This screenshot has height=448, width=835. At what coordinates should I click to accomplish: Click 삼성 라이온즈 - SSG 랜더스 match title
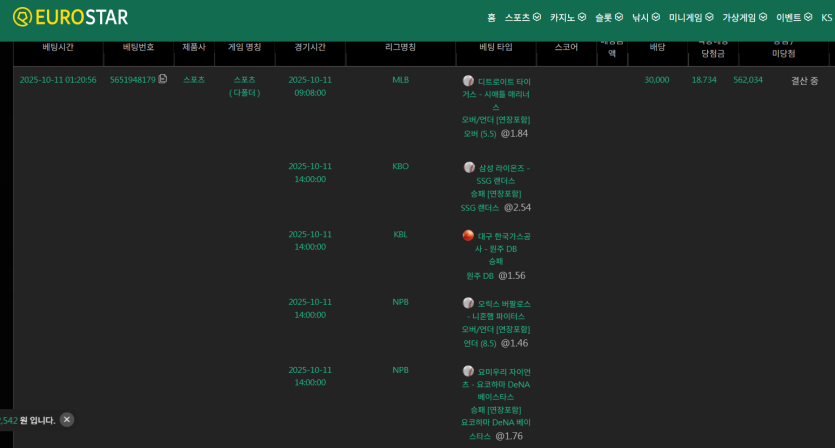pyautogui.click(x=503, y=174)
